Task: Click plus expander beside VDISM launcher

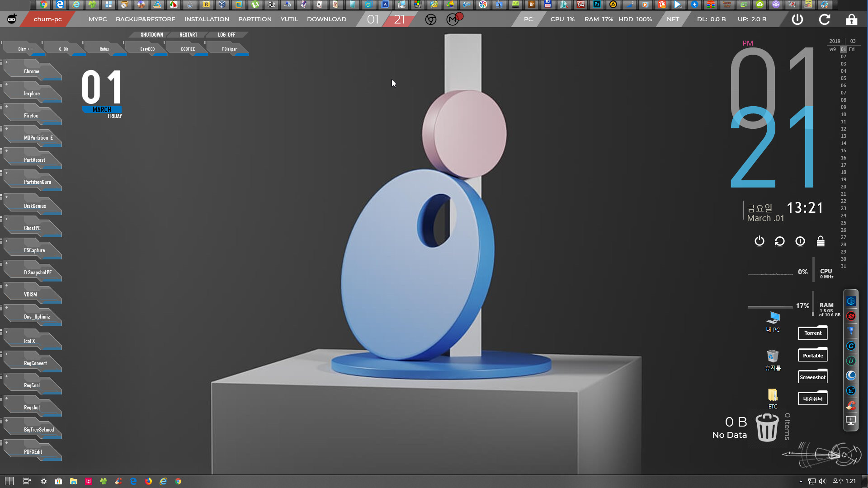Action: [6, 286]
